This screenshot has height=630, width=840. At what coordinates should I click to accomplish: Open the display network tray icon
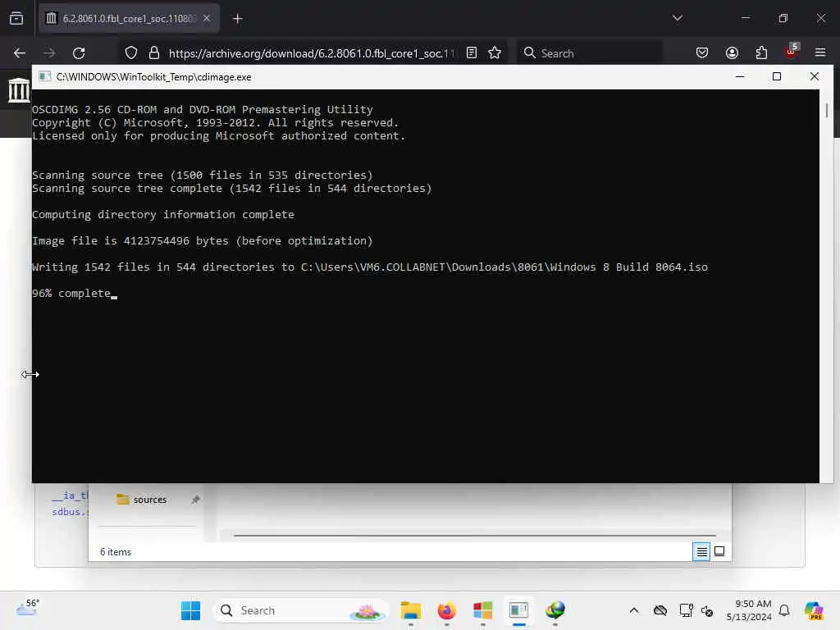click(686, 610)
